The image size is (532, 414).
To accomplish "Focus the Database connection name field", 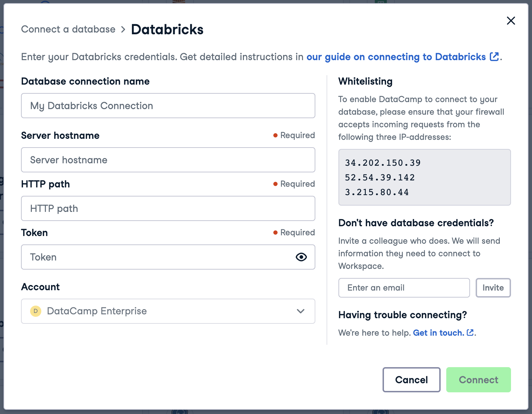I will click(168, 106).
